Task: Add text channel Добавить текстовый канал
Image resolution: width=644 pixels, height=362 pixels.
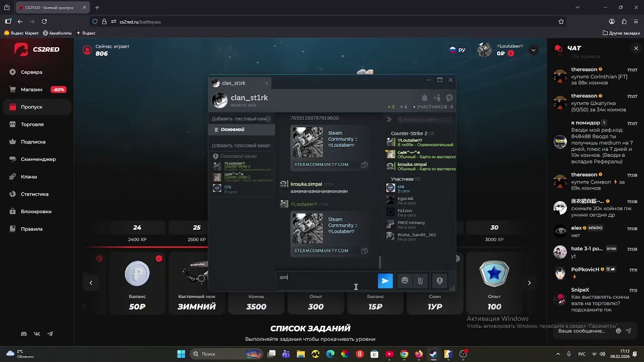Action: pos(242,119)
